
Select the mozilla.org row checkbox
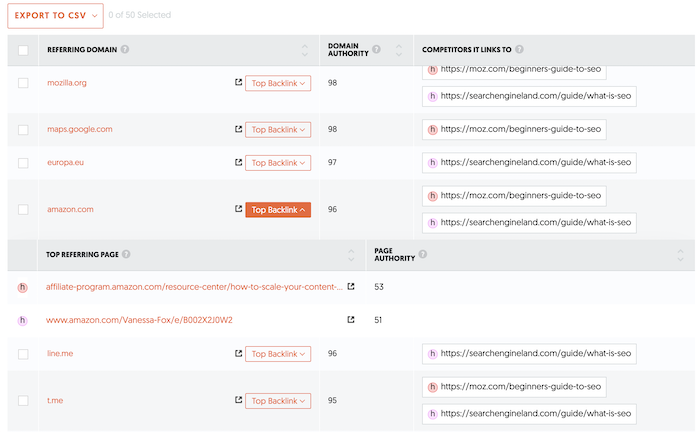[x=23, y=83]
